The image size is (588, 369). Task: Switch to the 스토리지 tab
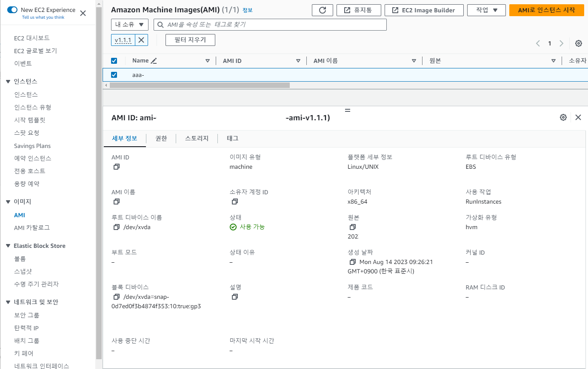click(x=197, y=139)
